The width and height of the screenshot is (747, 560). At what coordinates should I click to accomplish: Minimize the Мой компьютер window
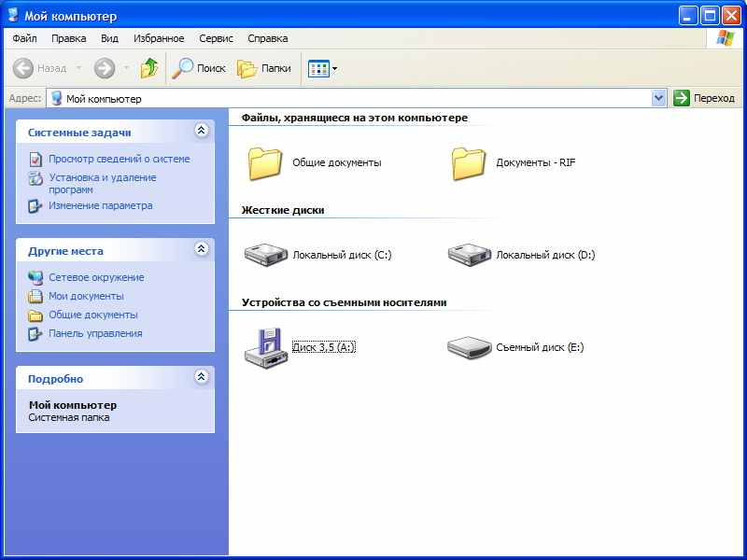coord(687,16)
